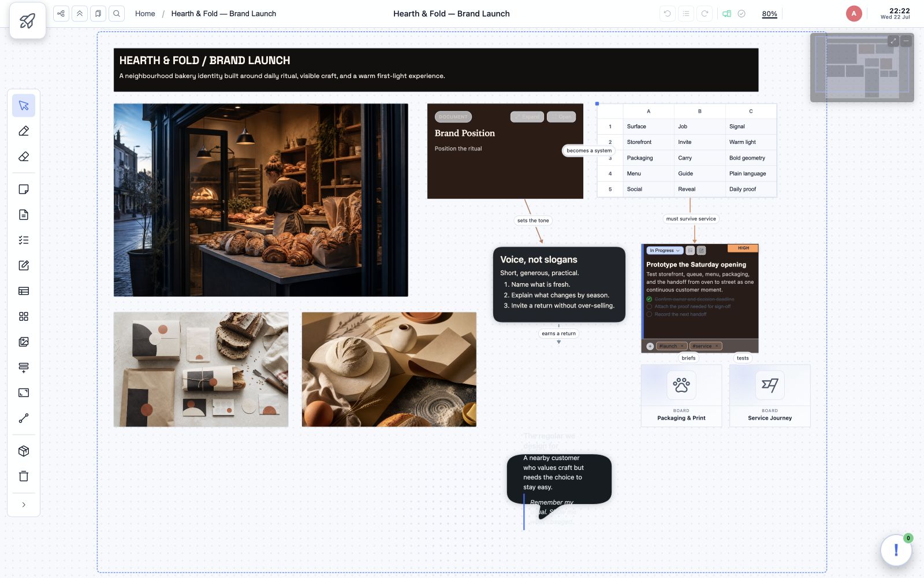The image size is (924, 578).
Task: Click the search magnifier icon
Action: (117, 13)
